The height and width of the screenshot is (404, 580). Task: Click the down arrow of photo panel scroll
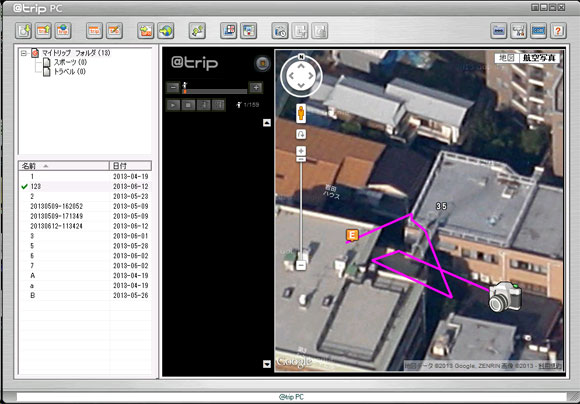point(267,364)
